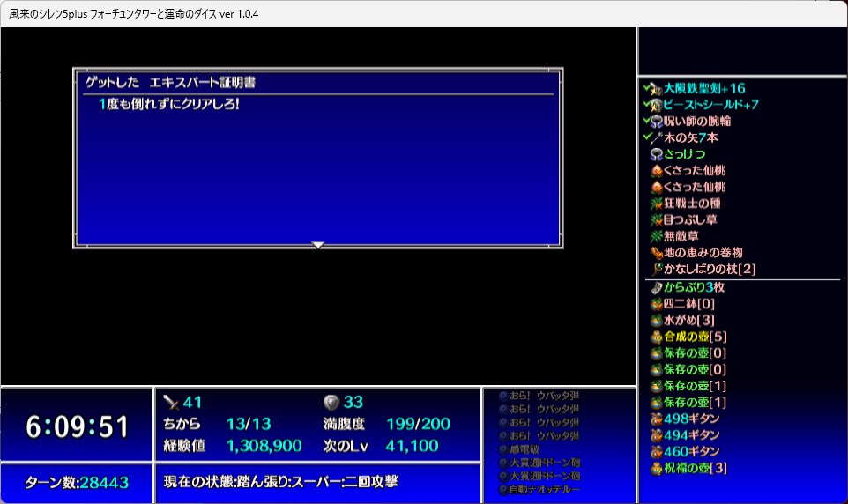The height and width of the screenshot is (504, 848).
Task: Click the bracelet icon beside さっけつ
Action: [x=656, y=155]
